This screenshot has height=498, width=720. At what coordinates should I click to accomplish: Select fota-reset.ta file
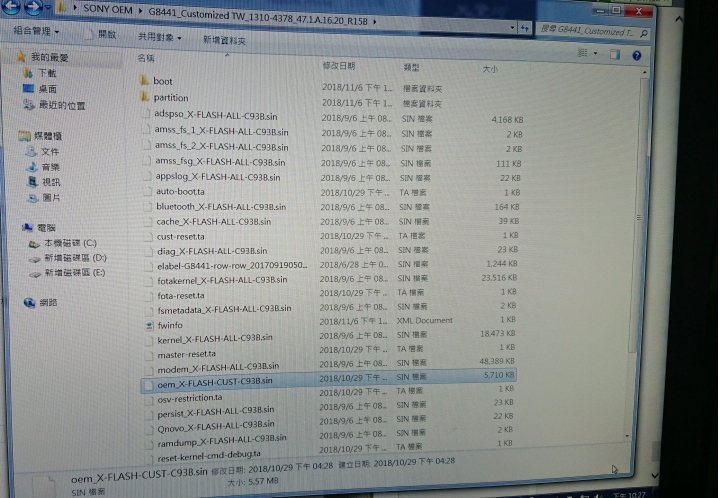181,296
